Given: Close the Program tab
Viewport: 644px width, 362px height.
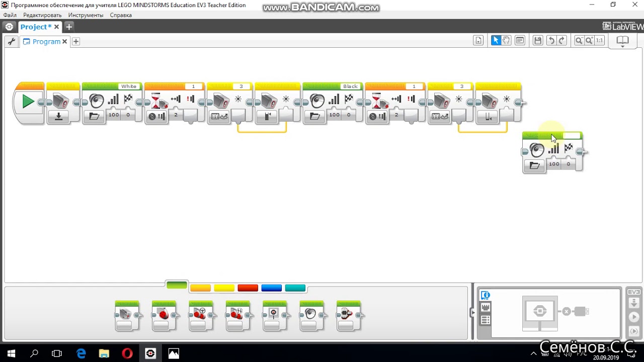Looking at the screenshot, I should click(64, 41).
